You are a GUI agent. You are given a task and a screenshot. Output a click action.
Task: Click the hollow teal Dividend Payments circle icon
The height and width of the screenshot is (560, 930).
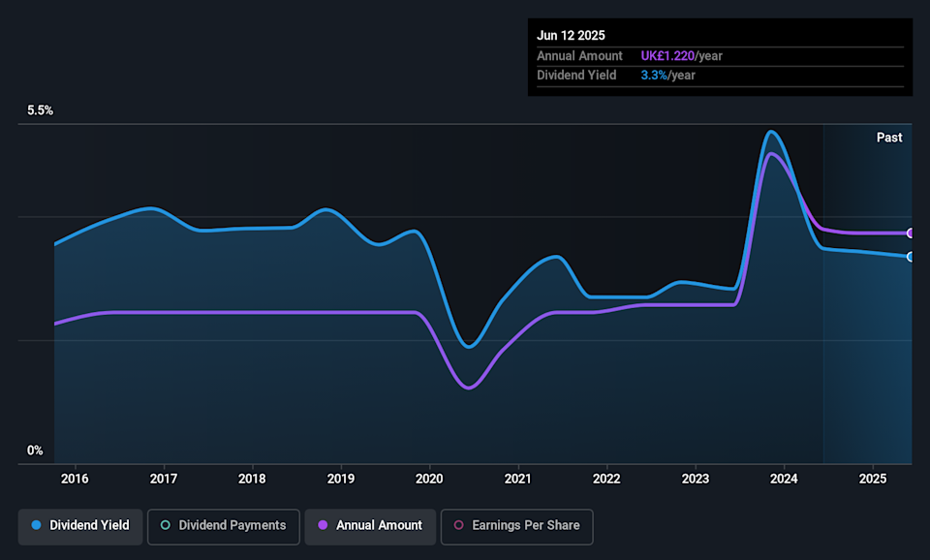166,525
